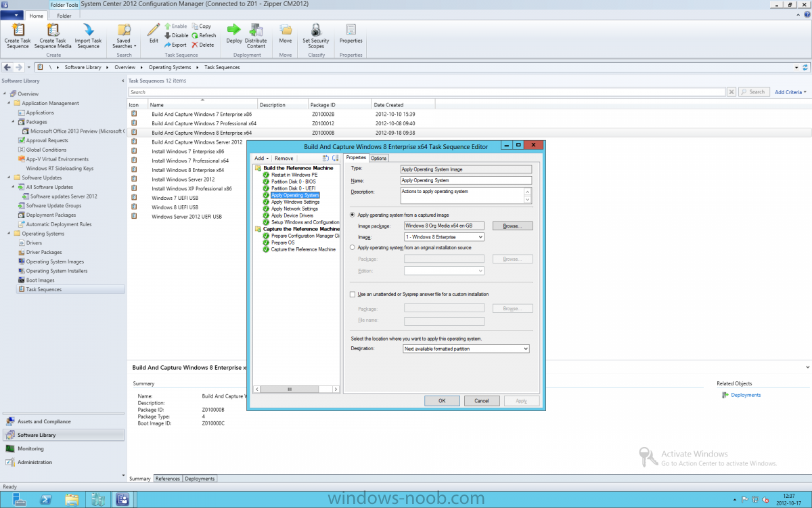Click the App-V Virtual Environments icon

tap(22, 159)
